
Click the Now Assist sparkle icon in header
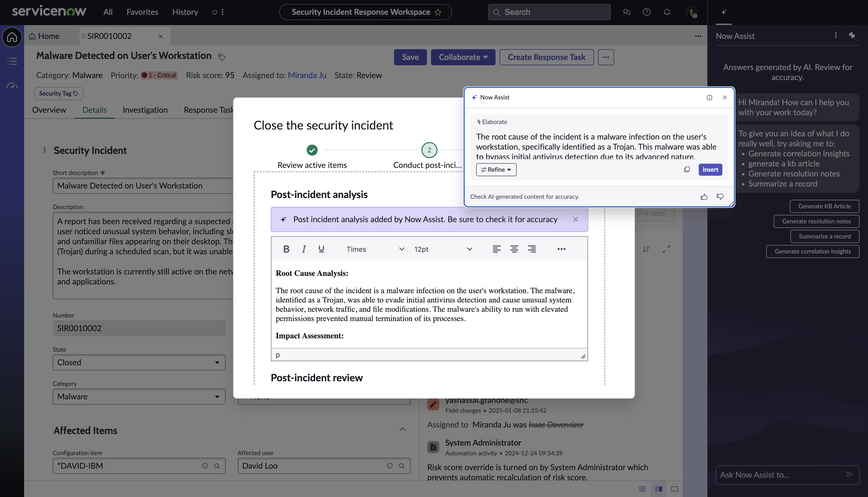(x=724, y=12)
